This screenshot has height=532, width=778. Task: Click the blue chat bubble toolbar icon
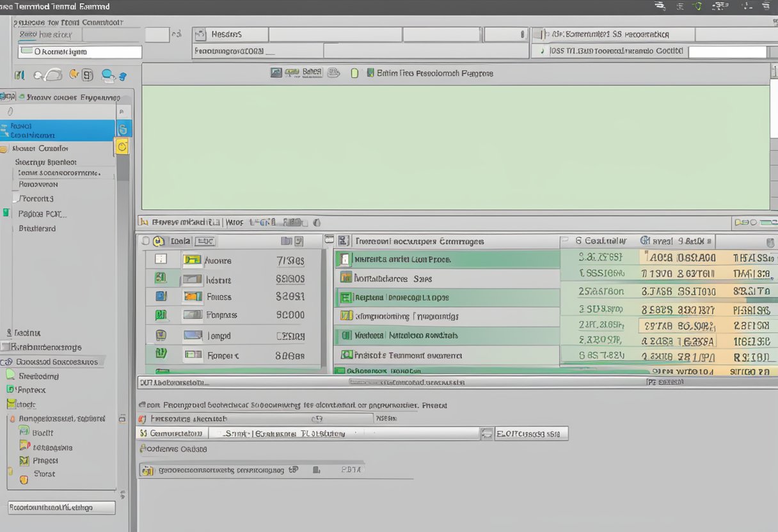108,75
